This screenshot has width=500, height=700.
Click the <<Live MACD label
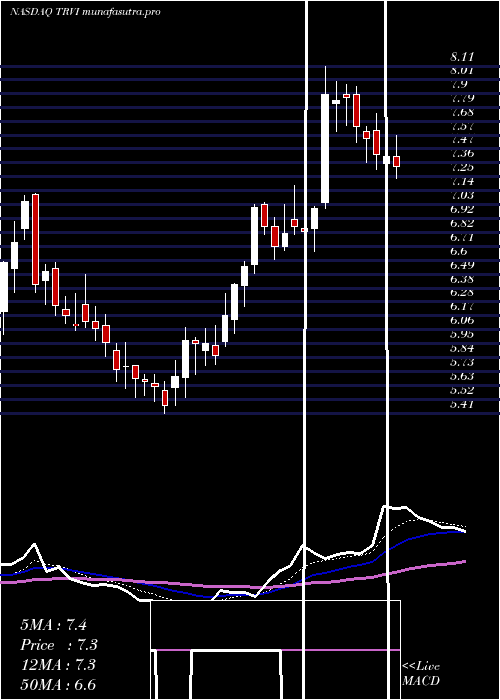pos(421,674)
